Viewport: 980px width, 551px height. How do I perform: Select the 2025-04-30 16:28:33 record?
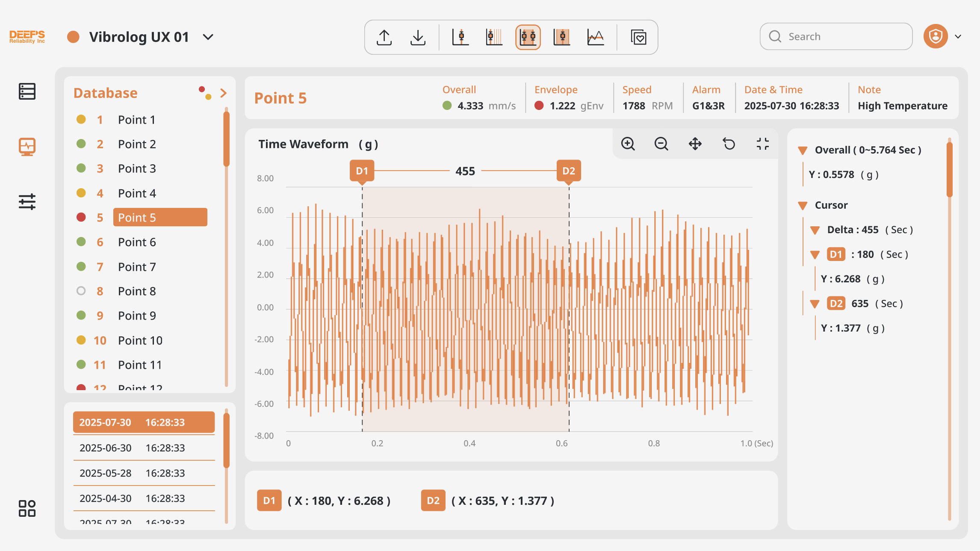pyautogui.click(x=144, y=498)
